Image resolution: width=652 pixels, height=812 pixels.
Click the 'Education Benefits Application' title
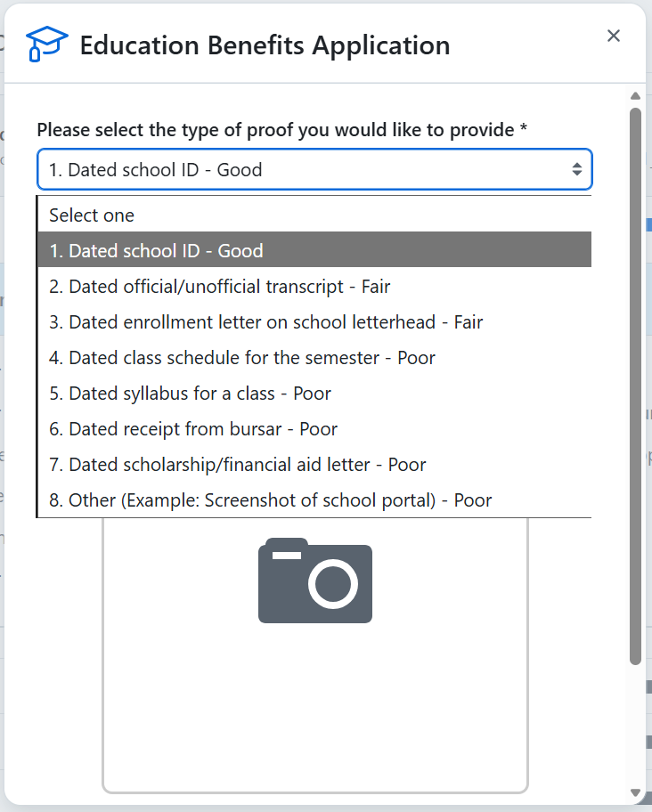(x=265, y=45)
